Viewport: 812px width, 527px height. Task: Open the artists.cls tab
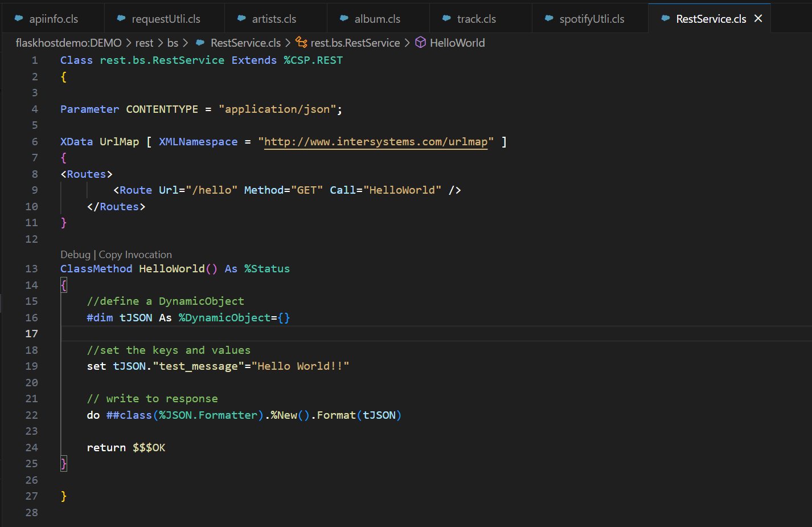coord(276,19)
